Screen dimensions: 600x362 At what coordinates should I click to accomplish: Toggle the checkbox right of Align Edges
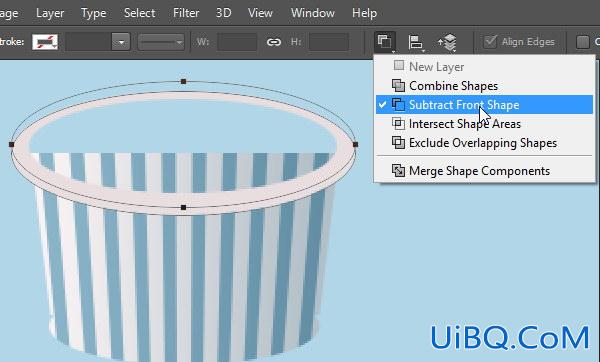tap(582, 42)
